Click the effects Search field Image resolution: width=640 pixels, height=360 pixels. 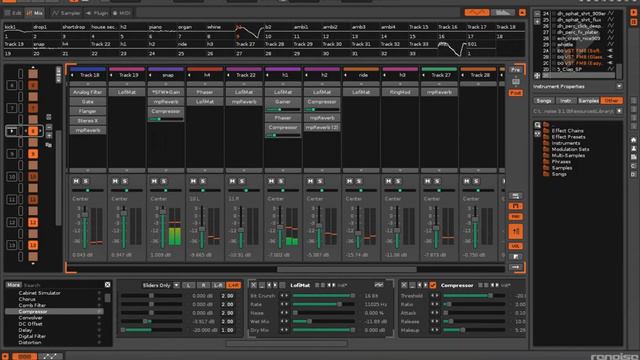tap(63, 285)
